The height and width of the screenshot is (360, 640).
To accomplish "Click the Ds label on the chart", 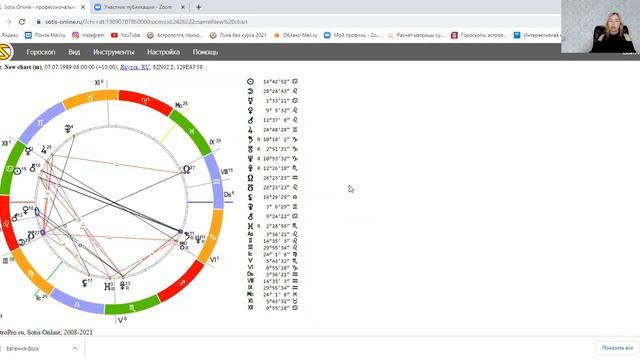I will 229,194.
